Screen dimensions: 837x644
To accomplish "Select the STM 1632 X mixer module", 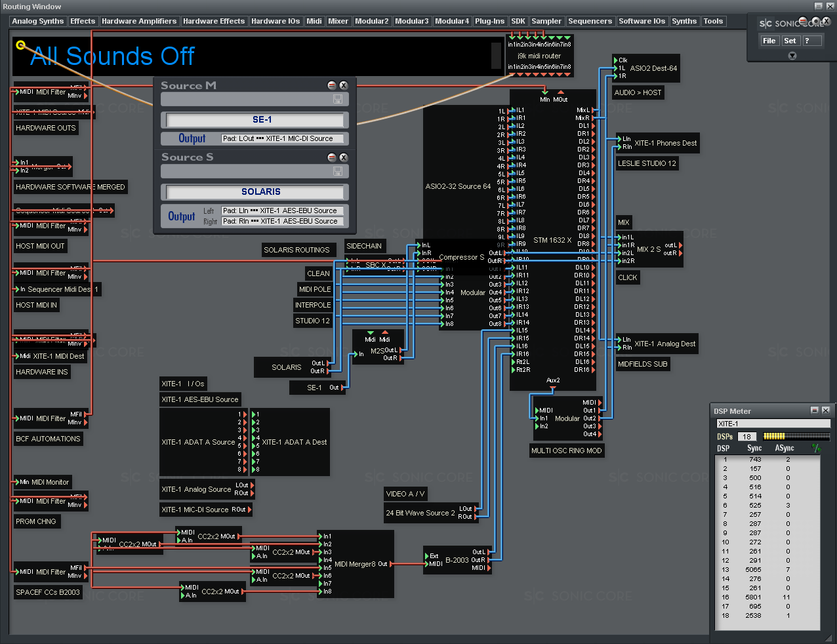I will coord(552,240).
